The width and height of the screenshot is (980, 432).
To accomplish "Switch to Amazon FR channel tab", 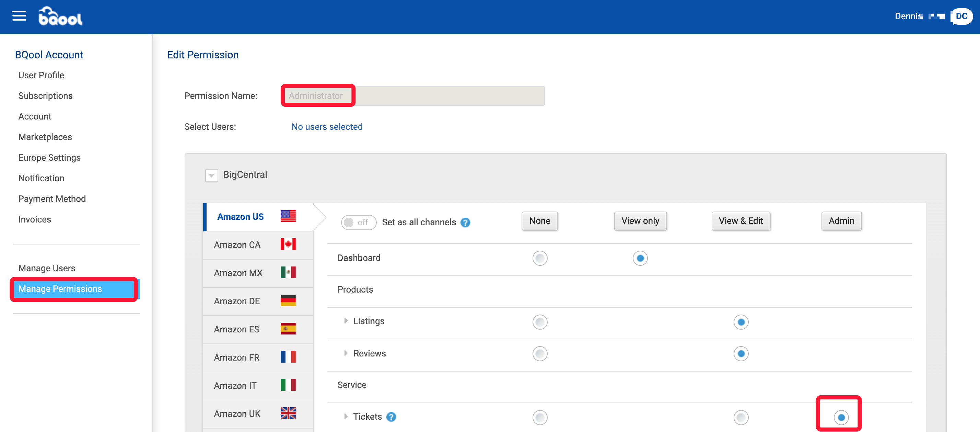I will coord(258,357).
